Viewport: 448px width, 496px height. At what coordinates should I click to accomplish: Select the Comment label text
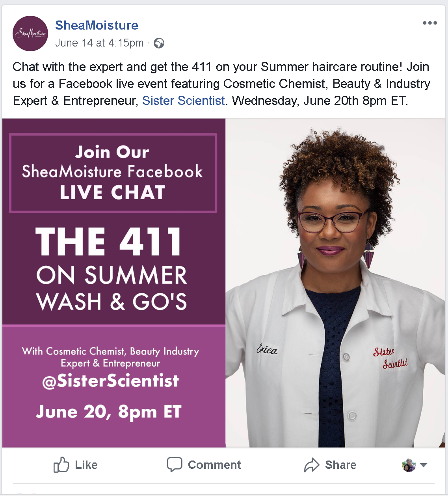click(214, 465)
